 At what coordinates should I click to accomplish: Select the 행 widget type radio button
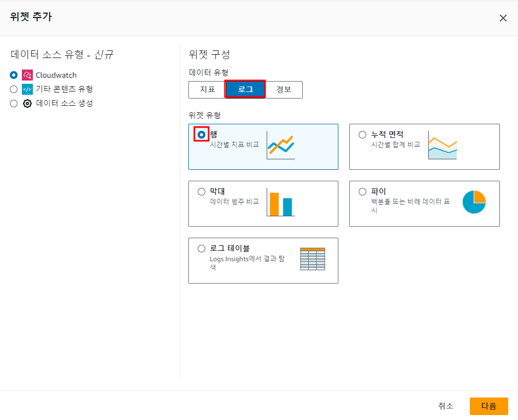tap(201, 135)
